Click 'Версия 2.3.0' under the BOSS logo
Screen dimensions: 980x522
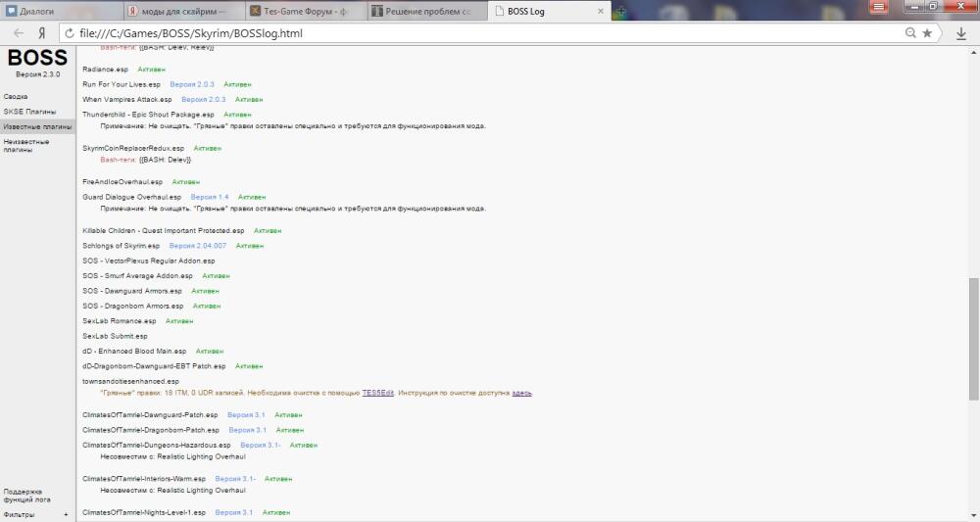[37, 74]
